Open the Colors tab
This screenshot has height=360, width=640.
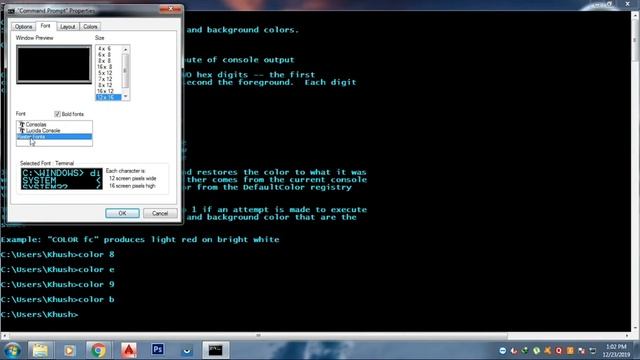pos(90,27)
